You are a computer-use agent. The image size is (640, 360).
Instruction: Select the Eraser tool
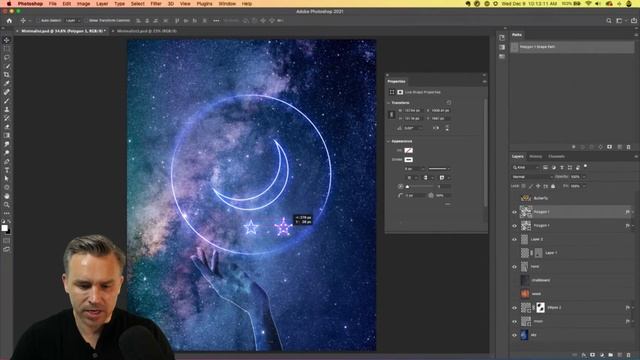[x=7, y=127]
